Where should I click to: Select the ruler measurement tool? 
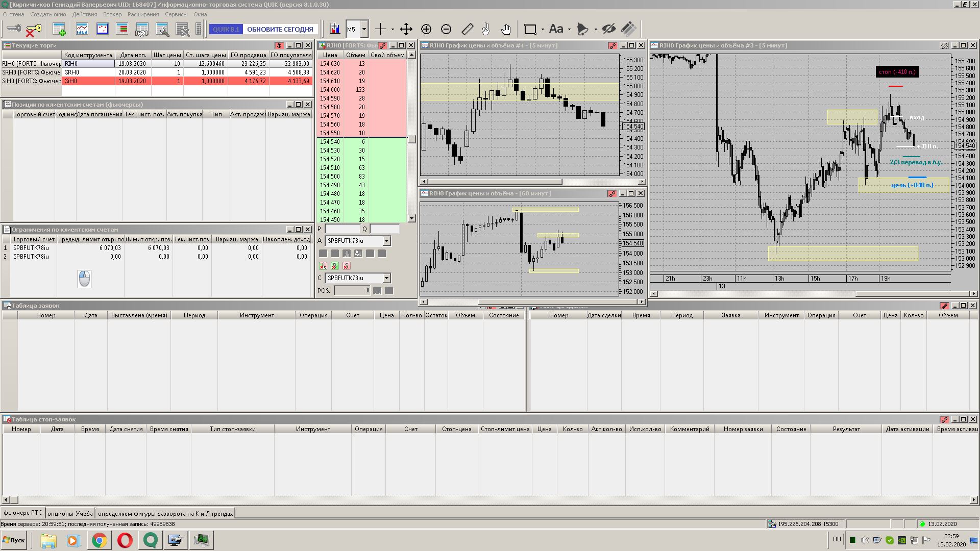click(467, 29)
